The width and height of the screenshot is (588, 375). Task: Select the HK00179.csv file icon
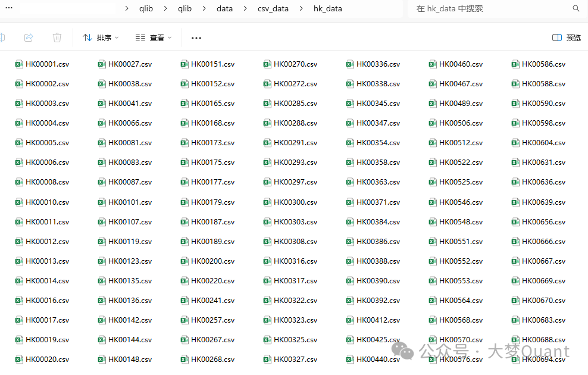(x=184, y=202)
